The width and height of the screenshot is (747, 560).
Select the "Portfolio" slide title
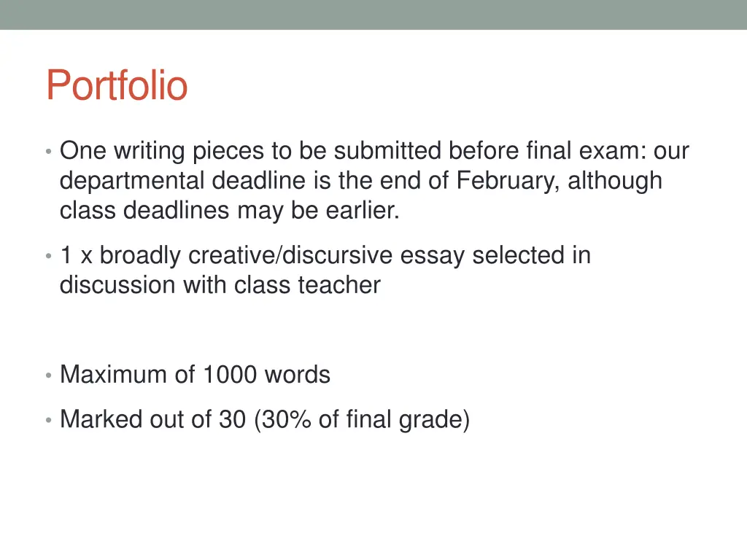[117, 85]
